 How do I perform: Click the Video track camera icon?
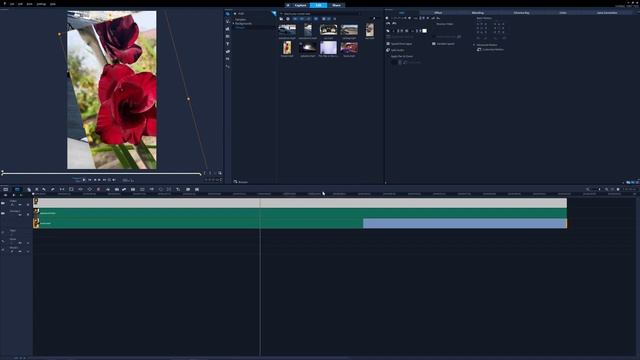pyautogui.click(x=3, y=203)
